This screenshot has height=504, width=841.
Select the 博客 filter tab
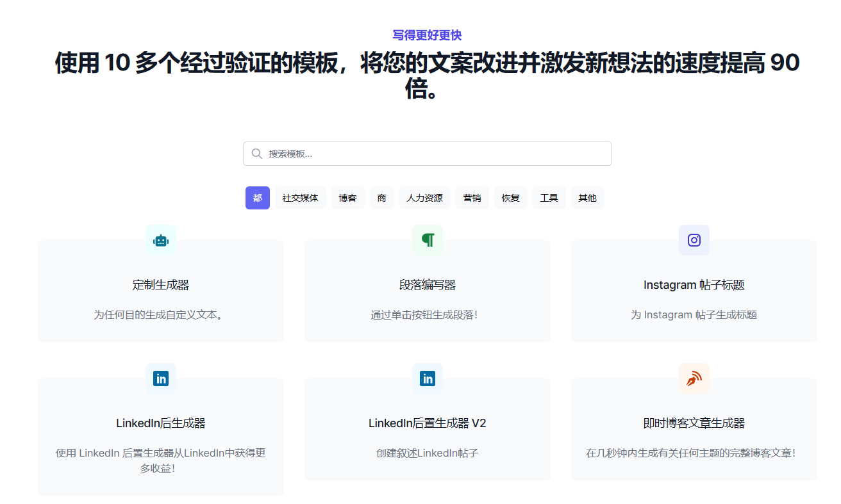pos(348,198)
